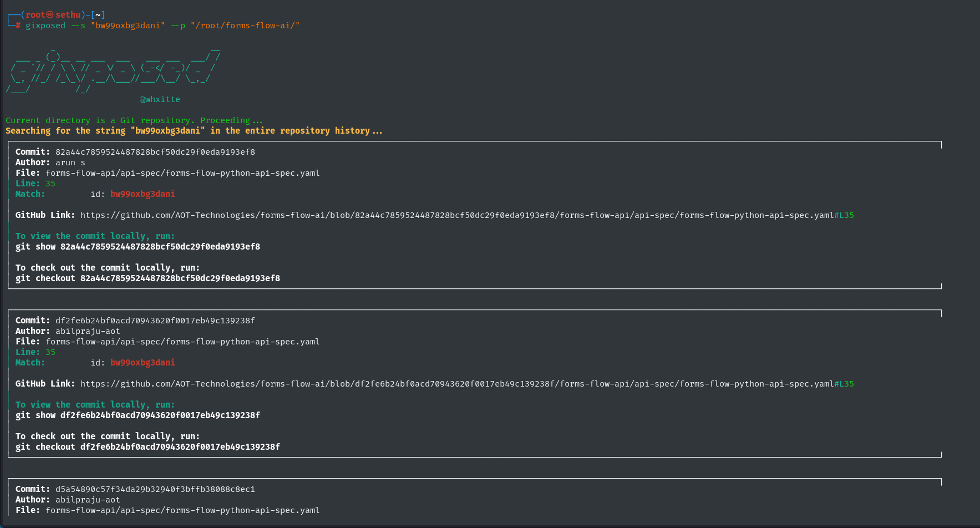Select author name arun s

click(x=70, y=162)
